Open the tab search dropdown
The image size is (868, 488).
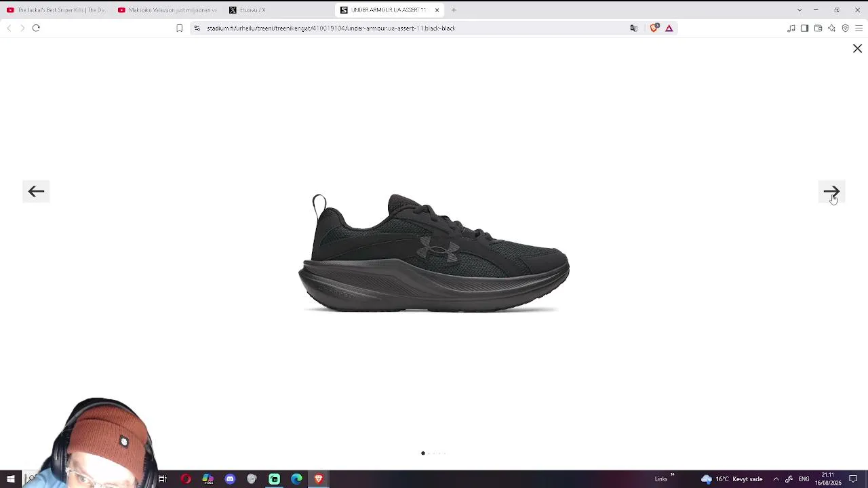(800, 10)
